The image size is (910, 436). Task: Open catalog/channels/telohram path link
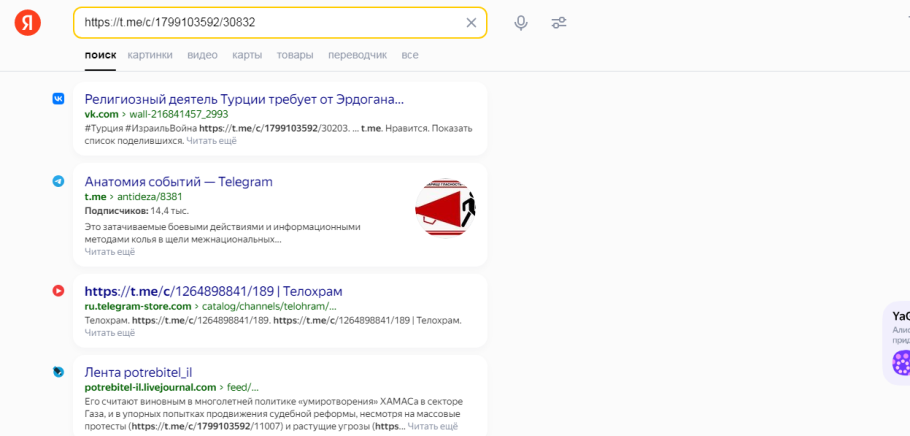269,306
